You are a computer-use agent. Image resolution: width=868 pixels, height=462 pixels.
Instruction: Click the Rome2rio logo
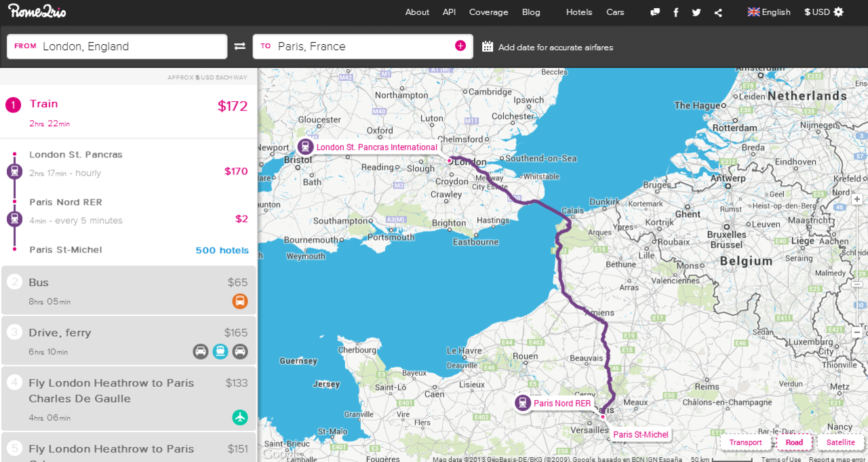tap(37, 11)
